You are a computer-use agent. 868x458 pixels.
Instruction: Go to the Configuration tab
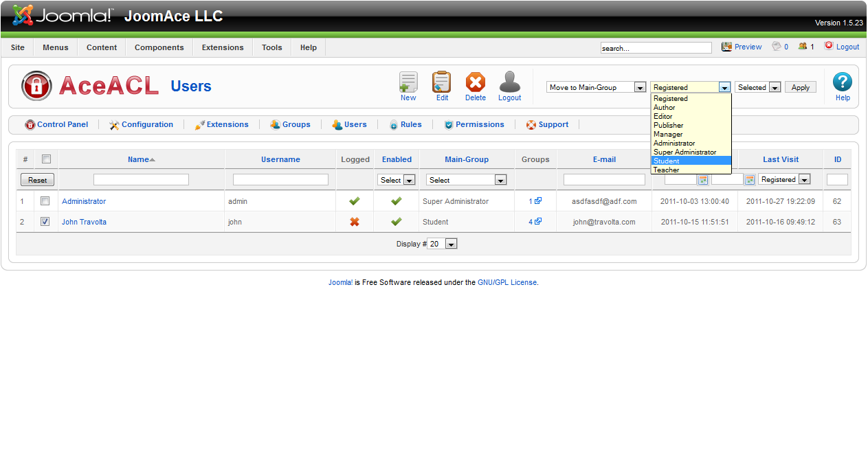(x=142, y=125)
